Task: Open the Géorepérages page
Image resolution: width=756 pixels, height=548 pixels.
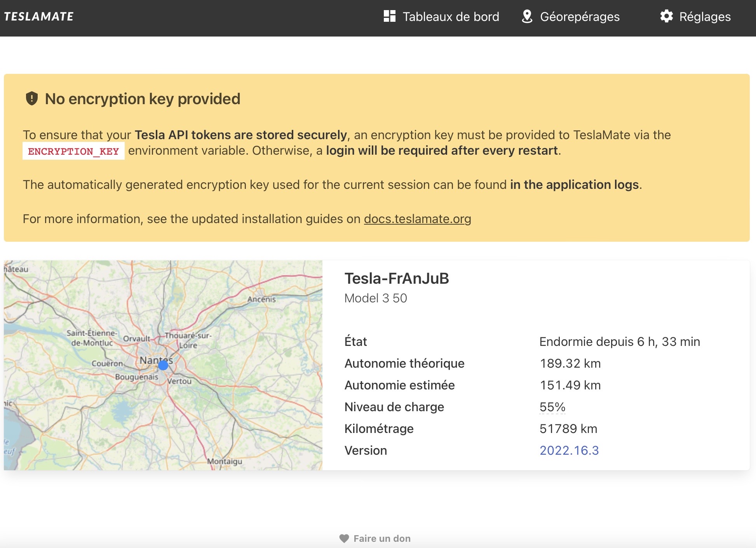Action: [x=580, y=17]
